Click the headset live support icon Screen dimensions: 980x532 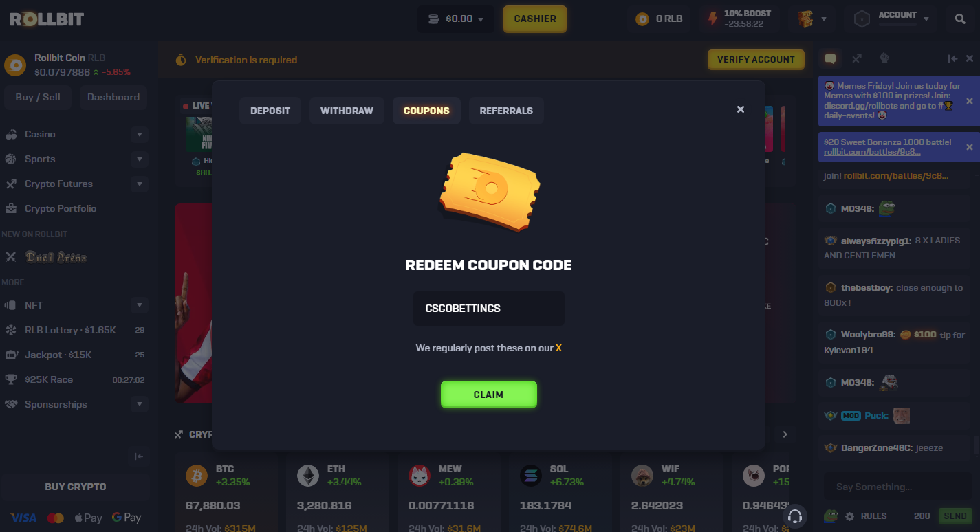(795, 516)
